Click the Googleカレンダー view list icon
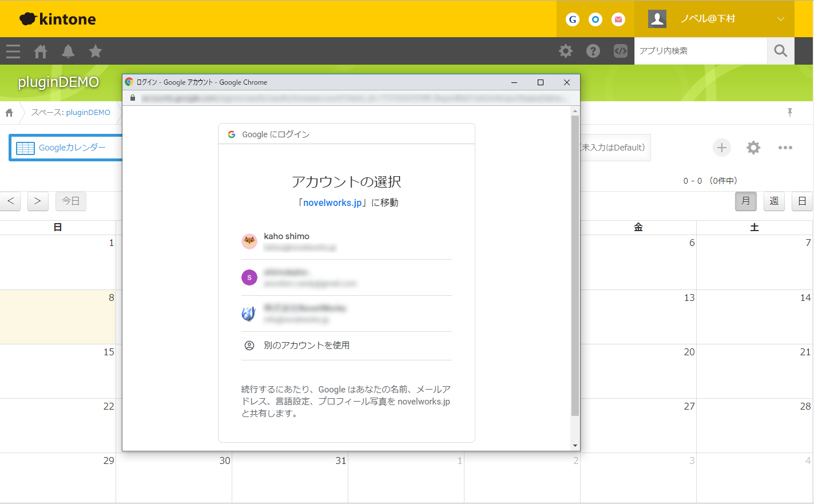The height and width of the screenshot is (504, 814). (26, 148)
